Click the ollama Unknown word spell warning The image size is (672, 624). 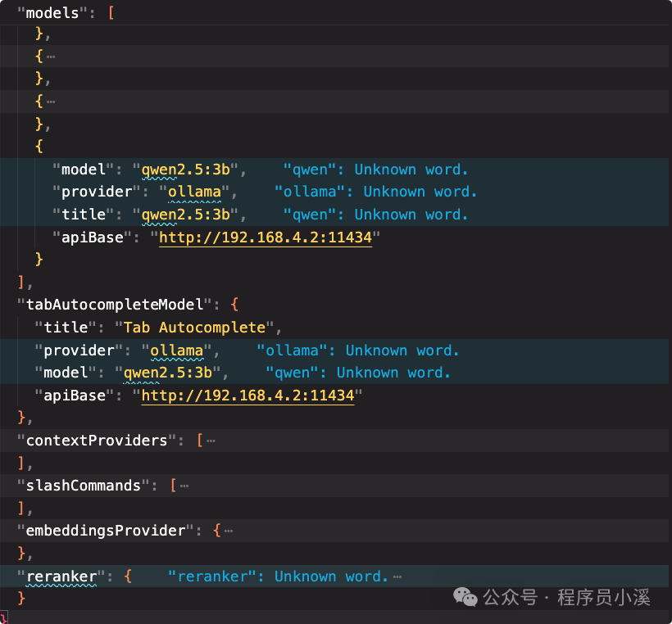point(377,191)
